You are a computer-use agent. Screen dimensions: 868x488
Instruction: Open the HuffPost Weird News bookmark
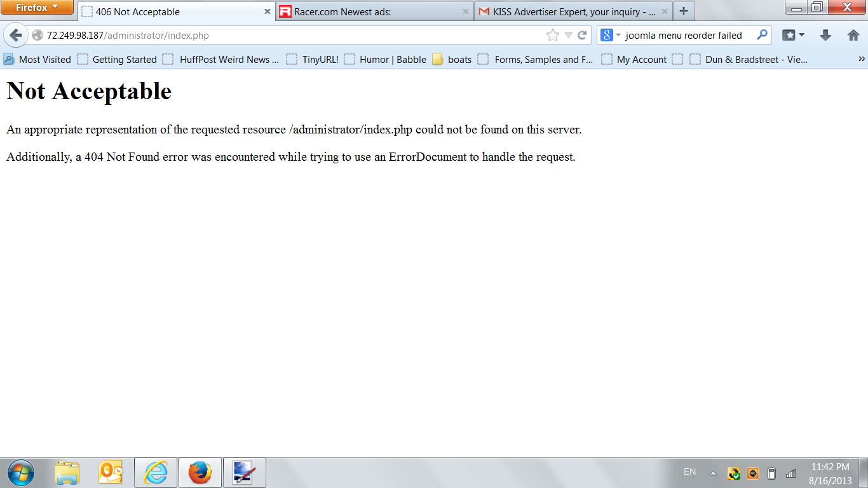pos(221,60)
